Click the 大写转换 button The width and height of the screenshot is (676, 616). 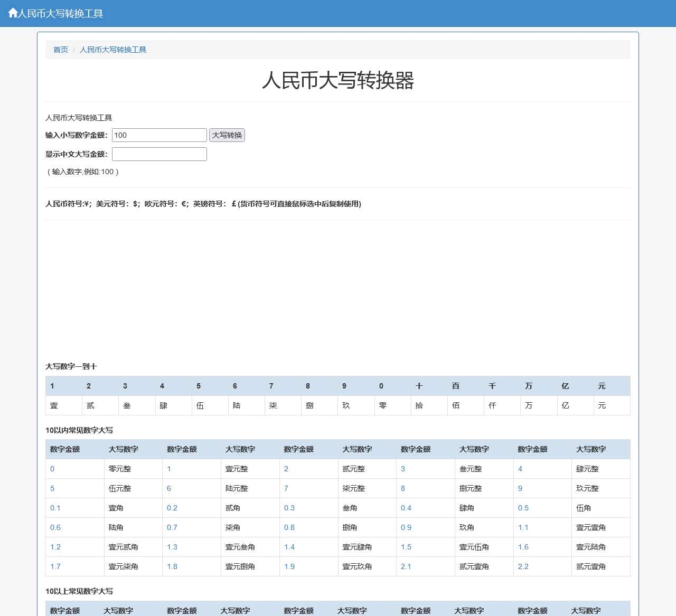click(x=227, y=135)
